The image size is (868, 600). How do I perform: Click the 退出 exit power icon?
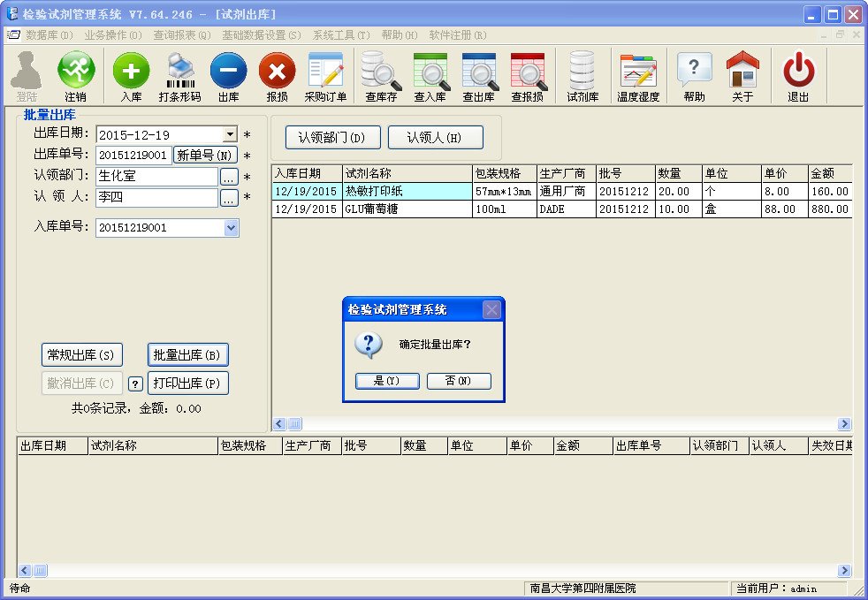pos(798,76)
